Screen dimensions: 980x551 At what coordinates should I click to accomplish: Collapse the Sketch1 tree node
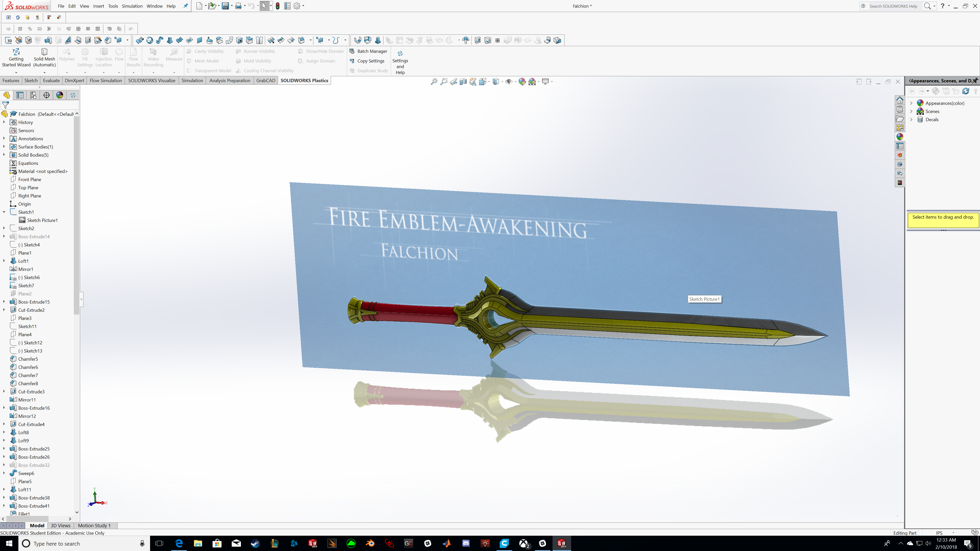[4, 212]
